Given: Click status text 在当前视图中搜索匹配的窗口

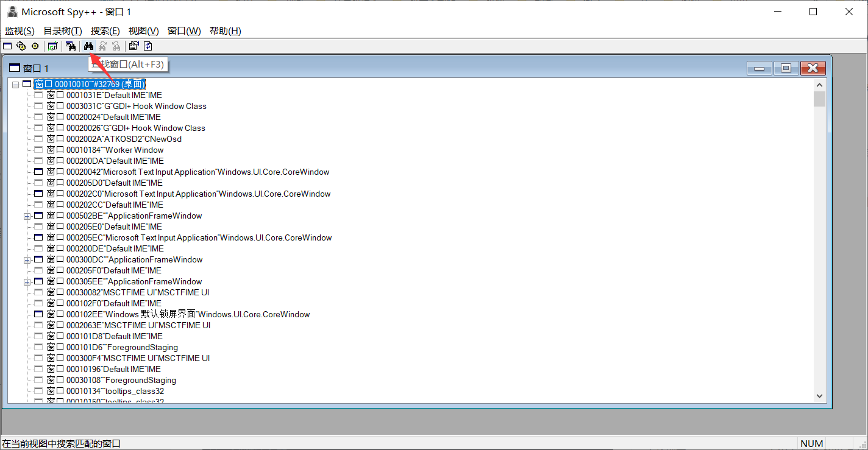Looking at the screenshot, I should (62, 443).
